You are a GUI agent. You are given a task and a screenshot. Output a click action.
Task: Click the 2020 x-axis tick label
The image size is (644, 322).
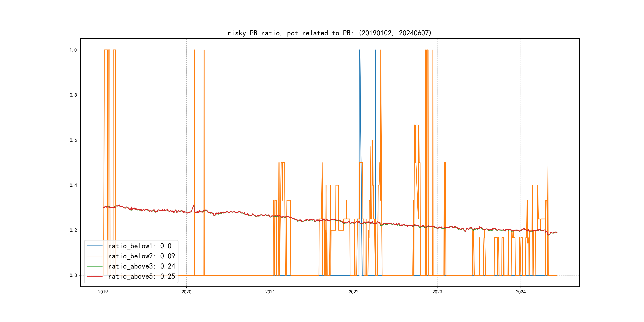[186, 292]
